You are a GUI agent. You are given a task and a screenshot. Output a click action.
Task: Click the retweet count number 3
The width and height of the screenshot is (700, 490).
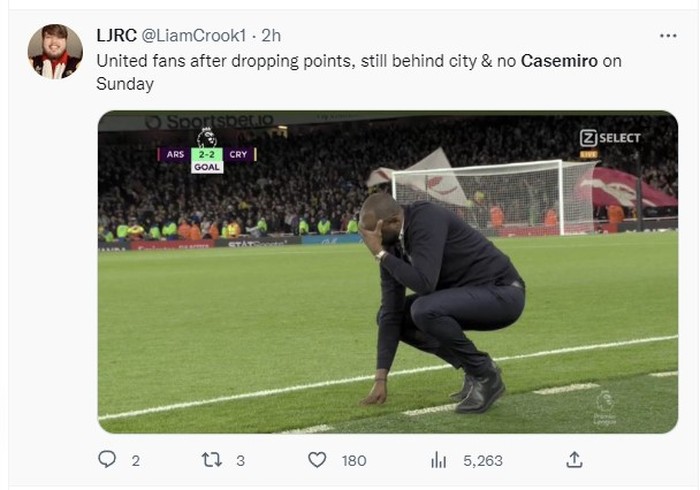pyautogui.click(x=240, y=460)
